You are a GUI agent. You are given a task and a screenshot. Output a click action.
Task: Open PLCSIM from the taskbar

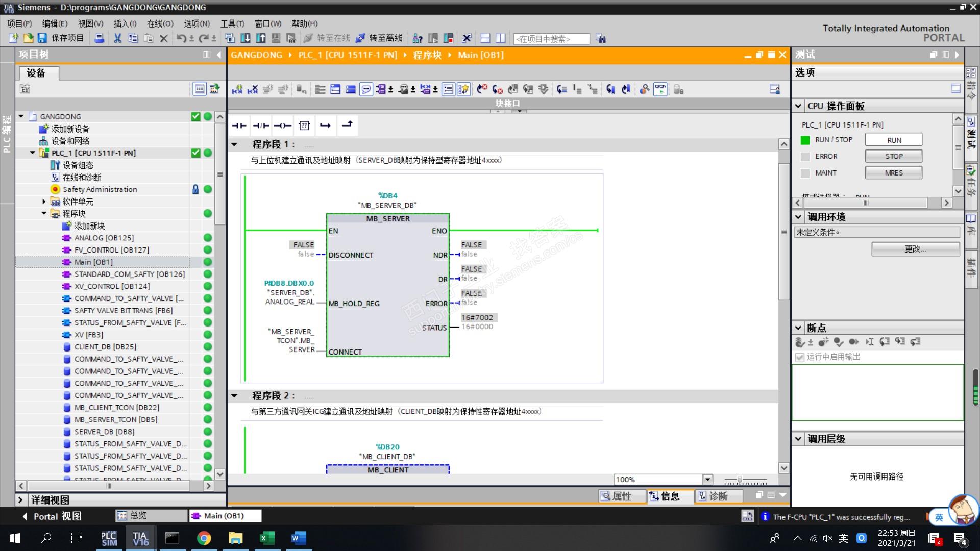(x=109, y=538)
